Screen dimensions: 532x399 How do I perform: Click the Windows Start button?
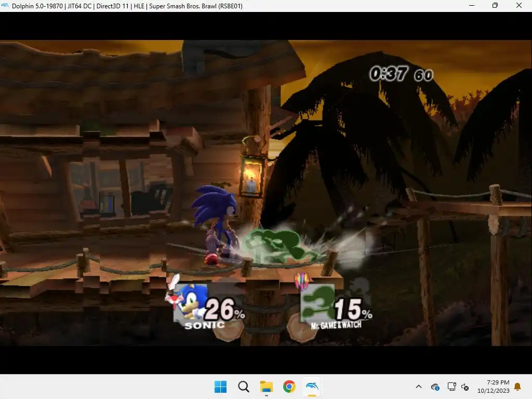coord(220,387)
